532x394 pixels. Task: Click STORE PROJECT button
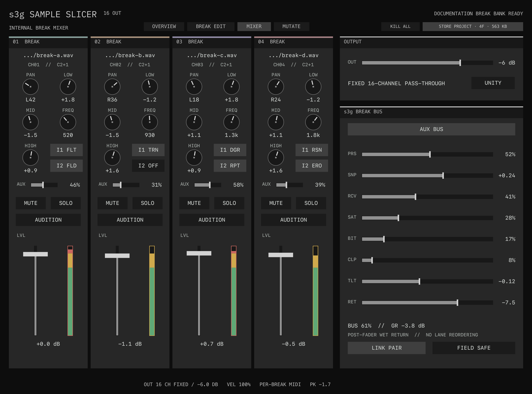(x=473, y=26)
